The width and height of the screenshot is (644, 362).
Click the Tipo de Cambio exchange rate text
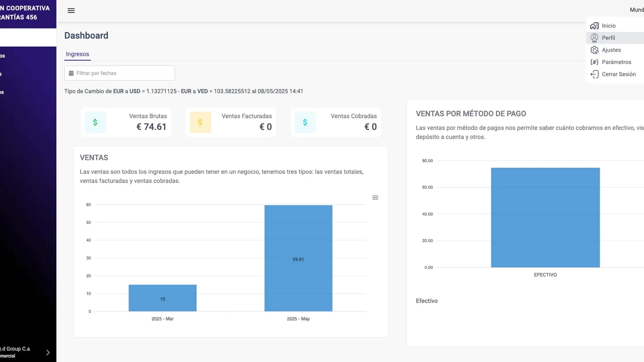[x=184, y=91]
